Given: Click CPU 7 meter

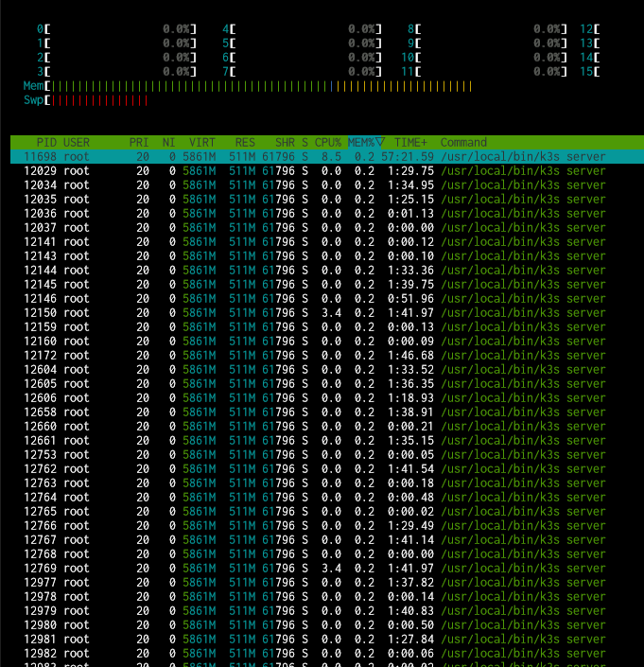Looking at the screenshot, I should pos(302,72).
